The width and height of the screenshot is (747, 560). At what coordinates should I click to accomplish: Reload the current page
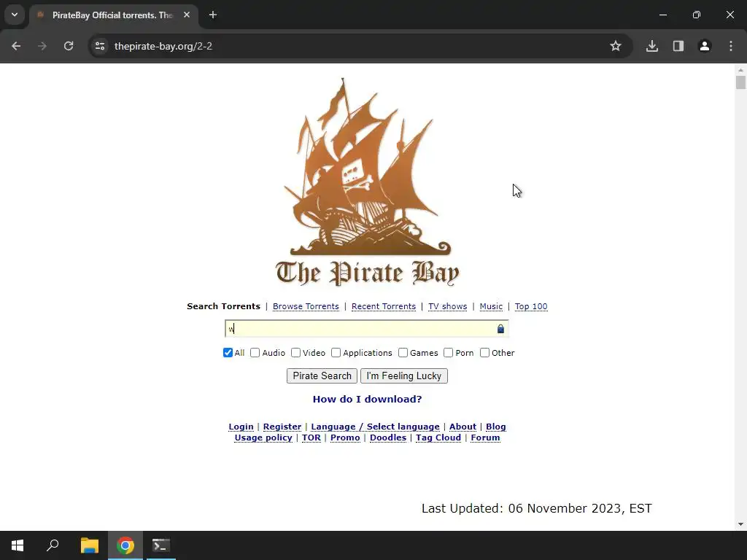point(69,46)
